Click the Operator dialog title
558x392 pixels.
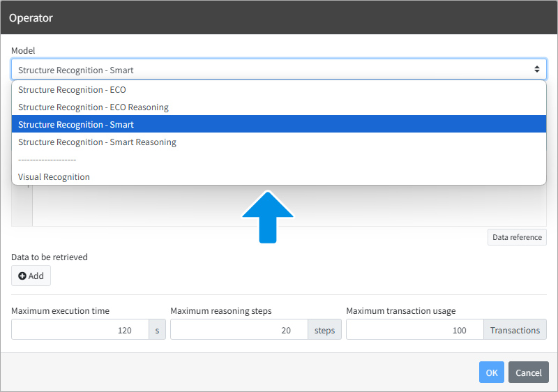pos(31,17)
